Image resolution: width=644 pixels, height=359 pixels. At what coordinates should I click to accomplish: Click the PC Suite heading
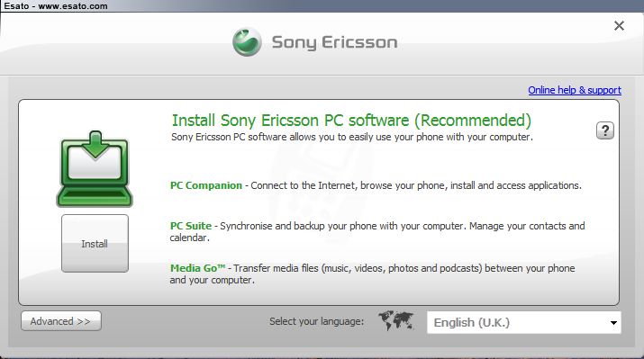191,226
